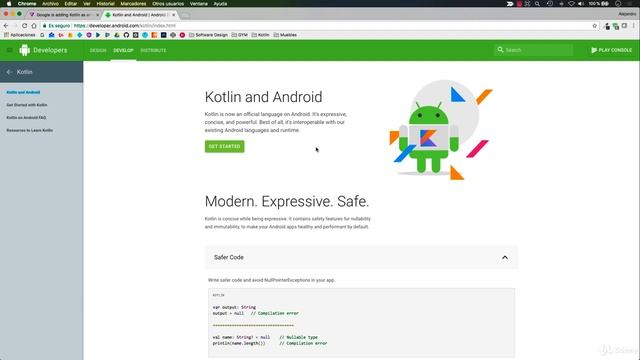The image size is (640, 360).
Task: Open 'Kotlin on Android FAQ' sidebar link
Action: point(26,118)
